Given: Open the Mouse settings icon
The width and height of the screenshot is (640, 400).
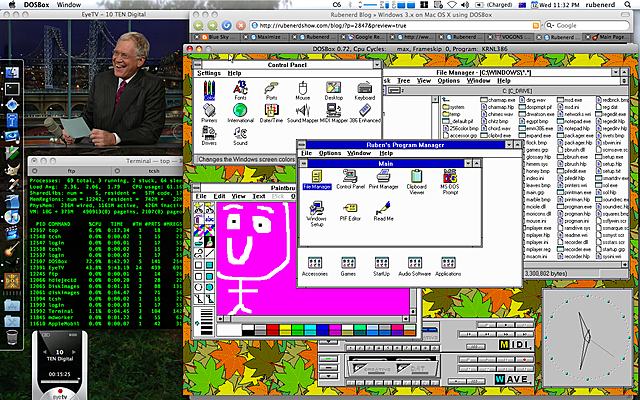Looking at the screenshot, I should point(302,90).
